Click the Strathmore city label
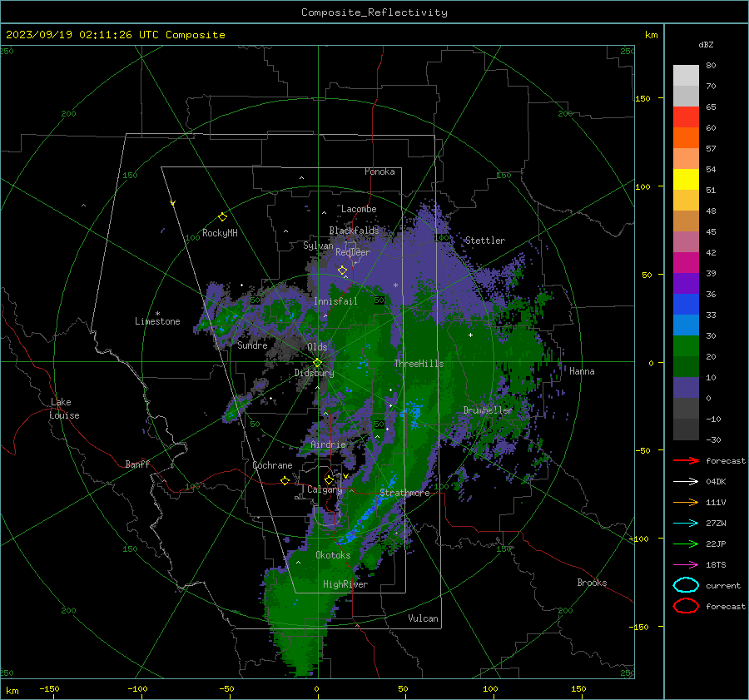Image resolution: width=749 pixels, height=700 pixels. (x=404, y=493)
